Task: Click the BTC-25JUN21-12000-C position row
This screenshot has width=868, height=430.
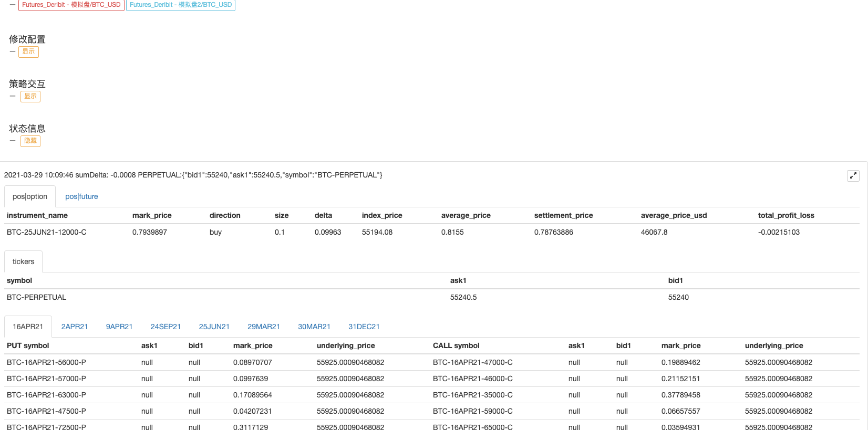Action: click(47, 232)
